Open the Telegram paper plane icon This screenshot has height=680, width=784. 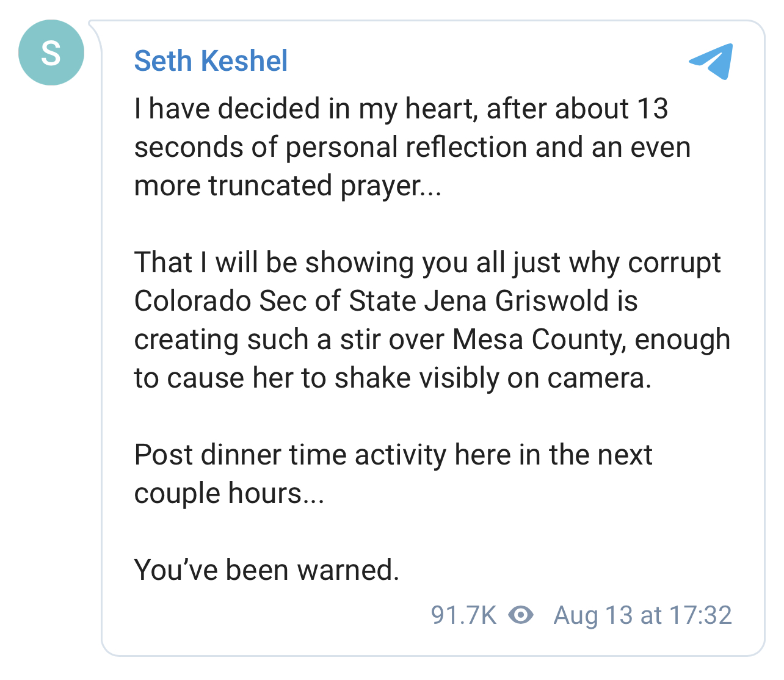[x=711, y=61]
